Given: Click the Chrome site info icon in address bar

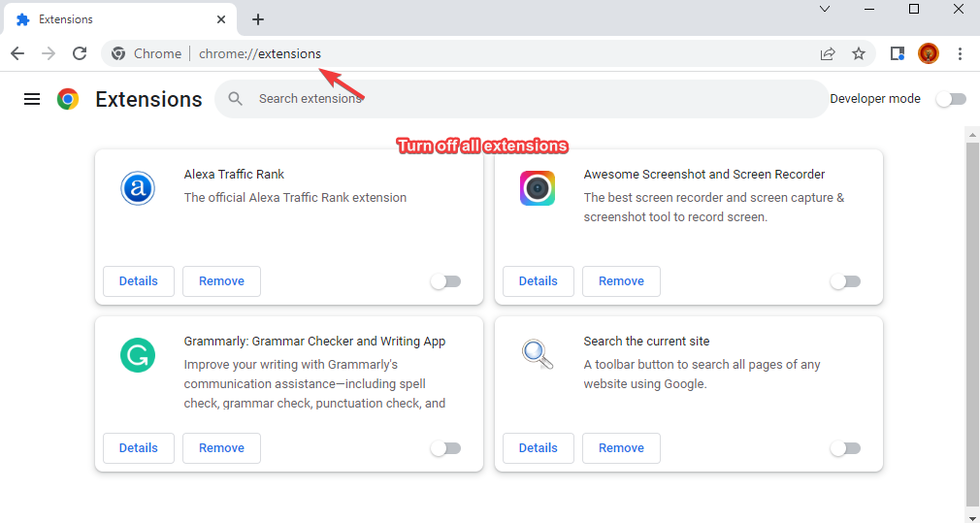Looking at the screenshot, I should click(118, 53).
